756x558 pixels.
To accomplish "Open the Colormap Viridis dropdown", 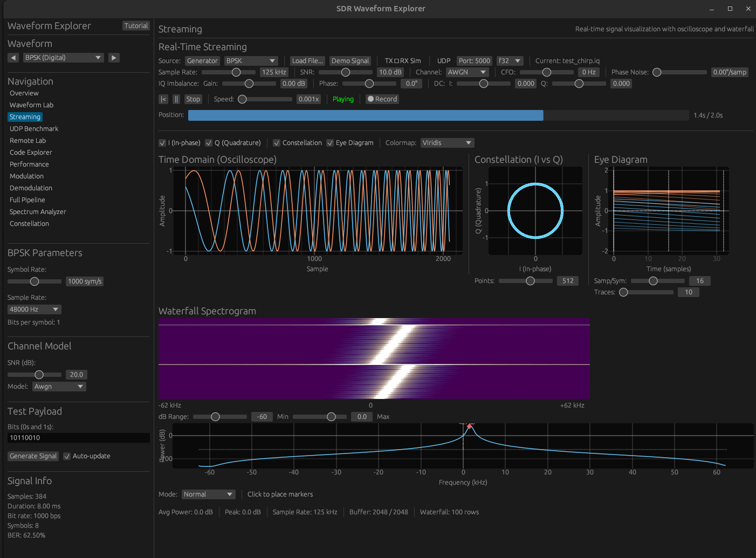I will coord(447,143).
